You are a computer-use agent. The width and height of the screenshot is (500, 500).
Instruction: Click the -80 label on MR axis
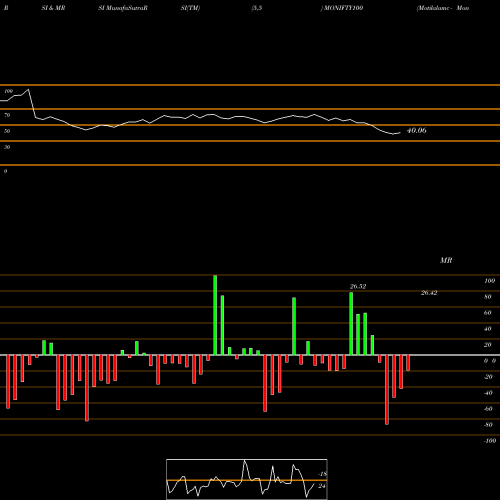488,425
